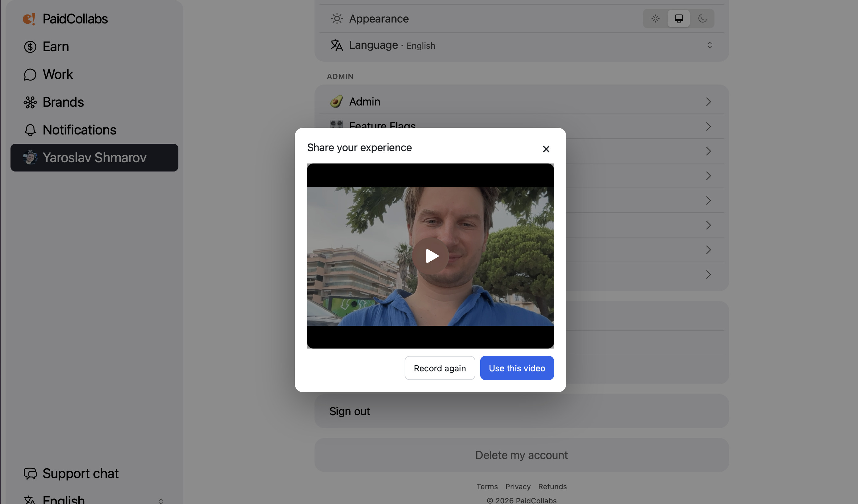Viewport: 858px width, 504px height.
Task: Click the Support chat bubbles icon
Action: [x=30, y=473]
